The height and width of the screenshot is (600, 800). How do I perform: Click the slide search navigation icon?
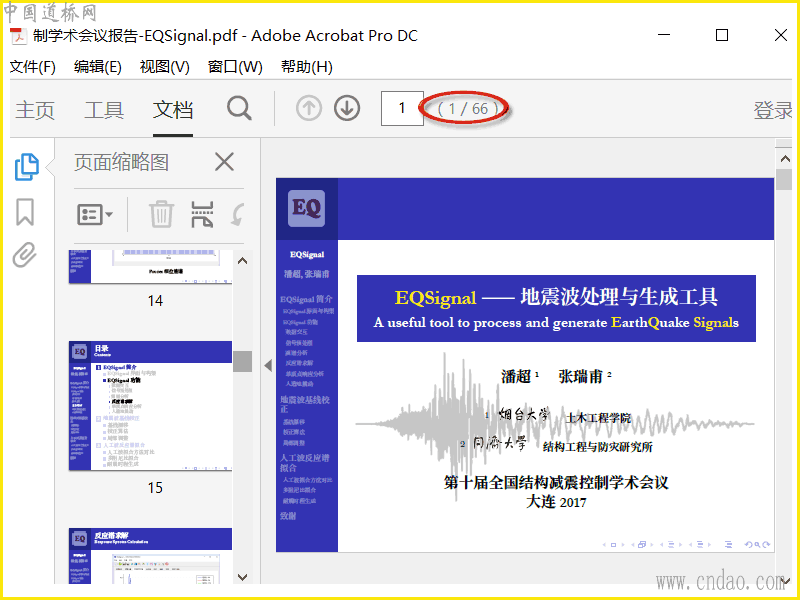pyautogui.click(x=758, y=544)
